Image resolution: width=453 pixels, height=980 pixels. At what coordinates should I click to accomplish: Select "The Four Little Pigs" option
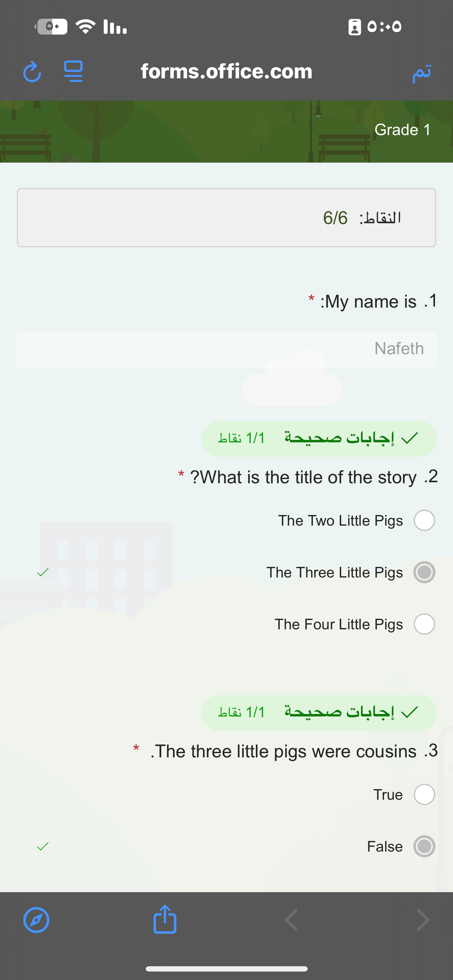click(x=424, y=624)
